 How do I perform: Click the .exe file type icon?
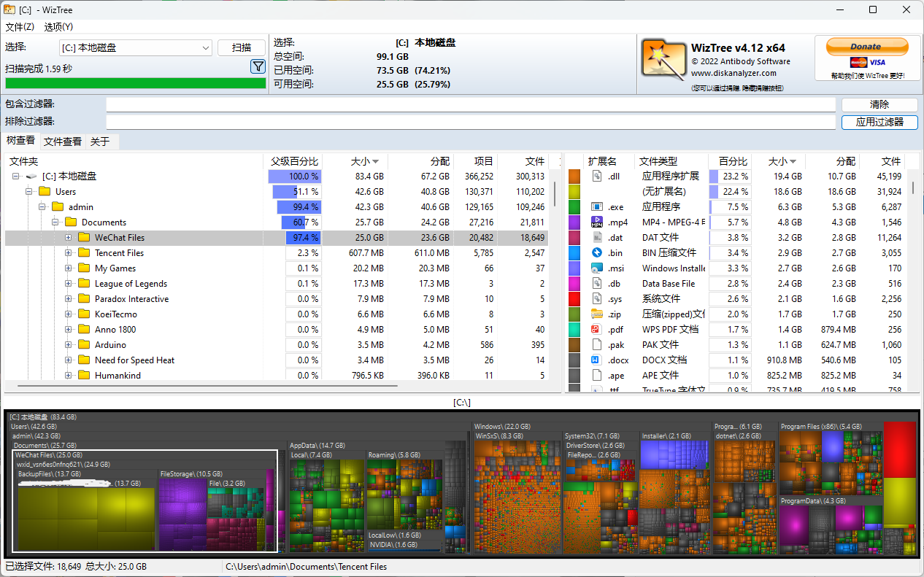pyautogui.click(x=596, y=206)
